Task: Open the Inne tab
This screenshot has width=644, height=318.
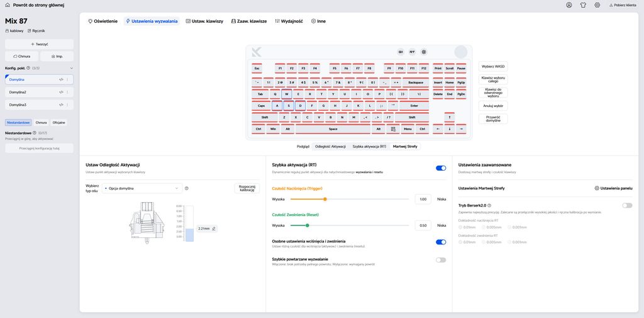Action: tap(318, 21)
